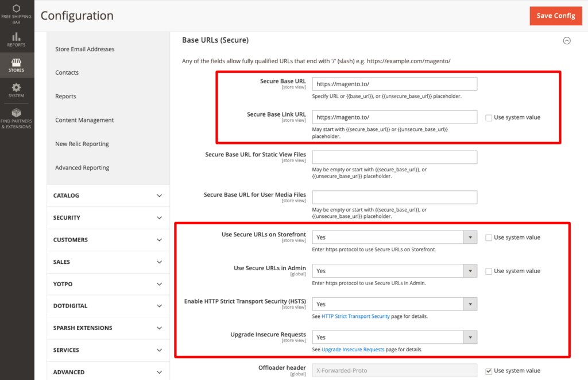Open Use Secure URLs on Storefront dropdown
The height and width of the screenshot is (380, 588).
coord(394,237)
